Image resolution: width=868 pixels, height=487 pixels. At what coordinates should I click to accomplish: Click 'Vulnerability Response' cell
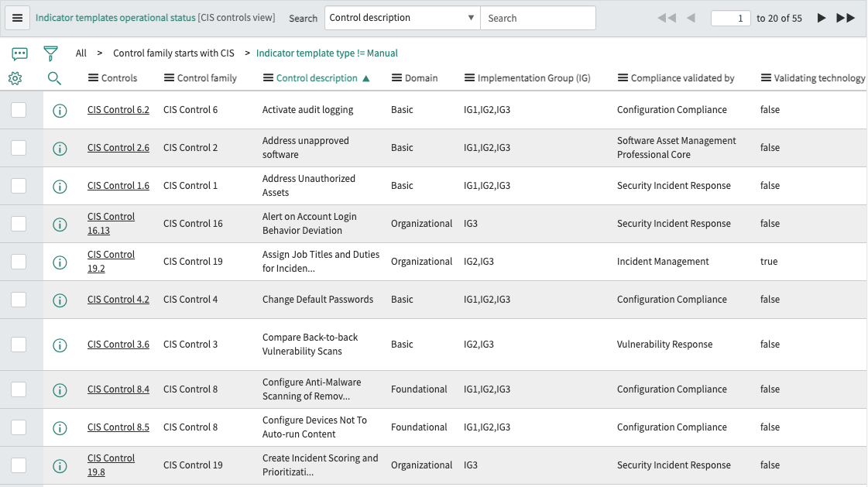click(x=664, y=345)
